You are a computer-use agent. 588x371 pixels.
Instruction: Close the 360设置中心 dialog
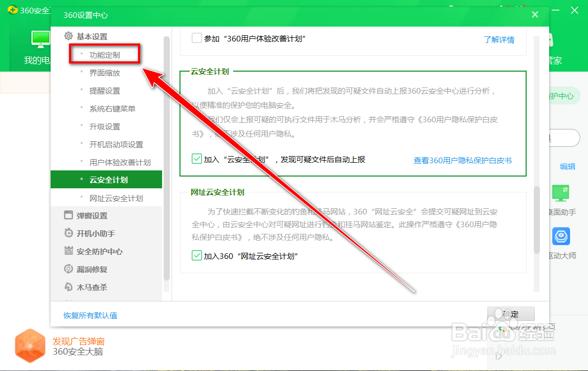pyautogui.click(x=535, y=15)
